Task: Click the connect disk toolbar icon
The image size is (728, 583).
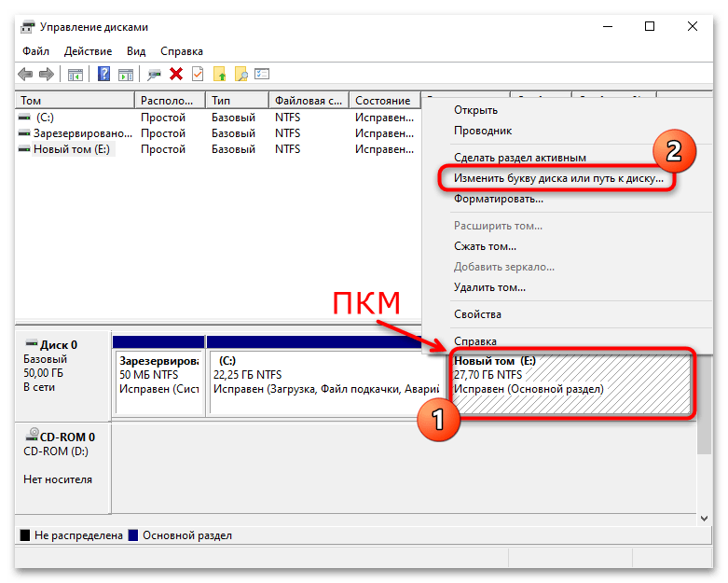Action: click(x=154, y=75)
